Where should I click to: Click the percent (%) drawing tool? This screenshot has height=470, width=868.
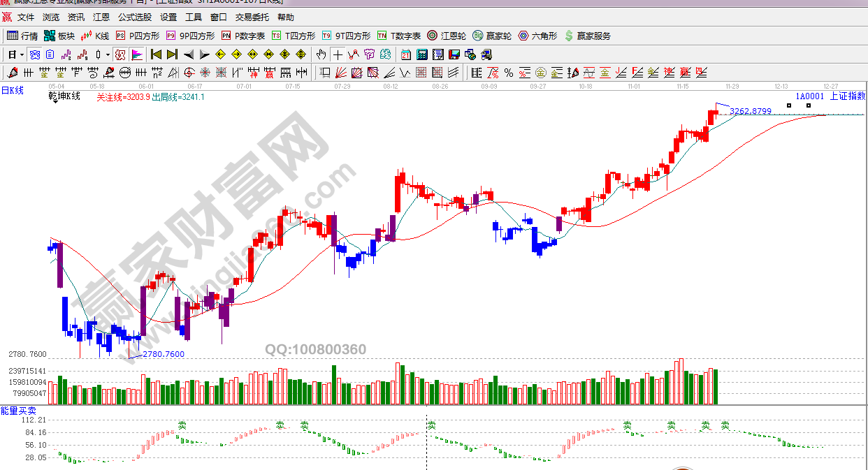tap(508, 73)
